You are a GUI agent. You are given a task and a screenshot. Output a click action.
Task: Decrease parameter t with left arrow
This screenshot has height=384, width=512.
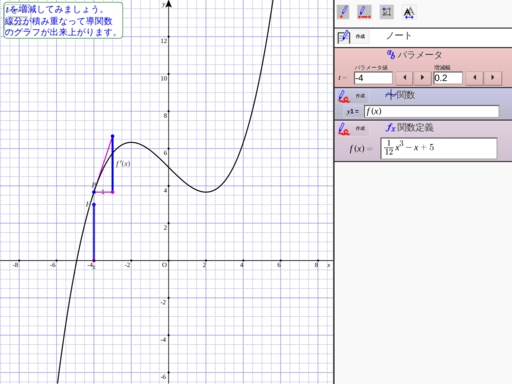[404, 78]
